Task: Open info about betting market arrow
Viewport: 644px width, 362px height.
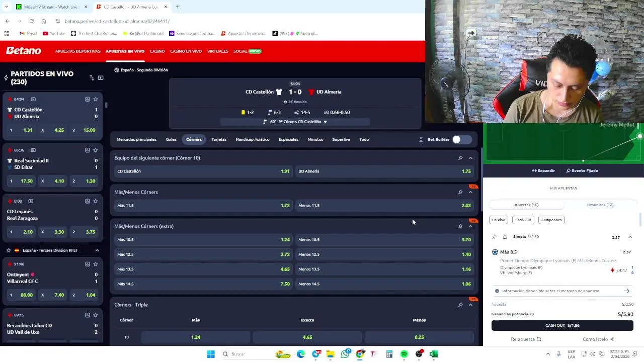Action: click(626, 291)
